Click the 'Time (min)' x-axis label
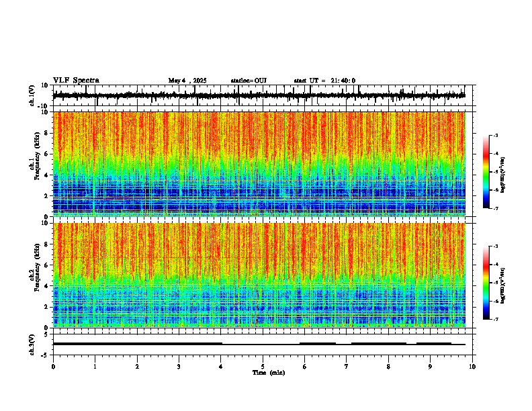Image resolution: width=532 pixels, height=411 pixels. 269,373
